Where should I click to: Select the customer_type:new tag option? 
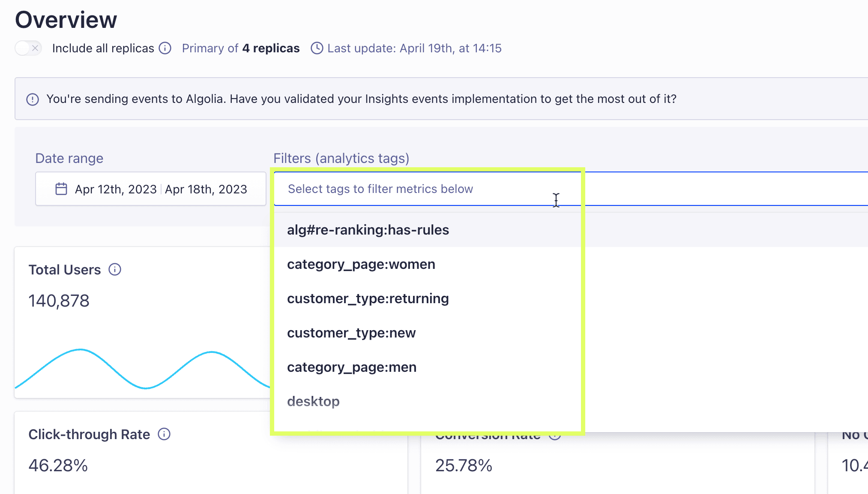(351, 333)
